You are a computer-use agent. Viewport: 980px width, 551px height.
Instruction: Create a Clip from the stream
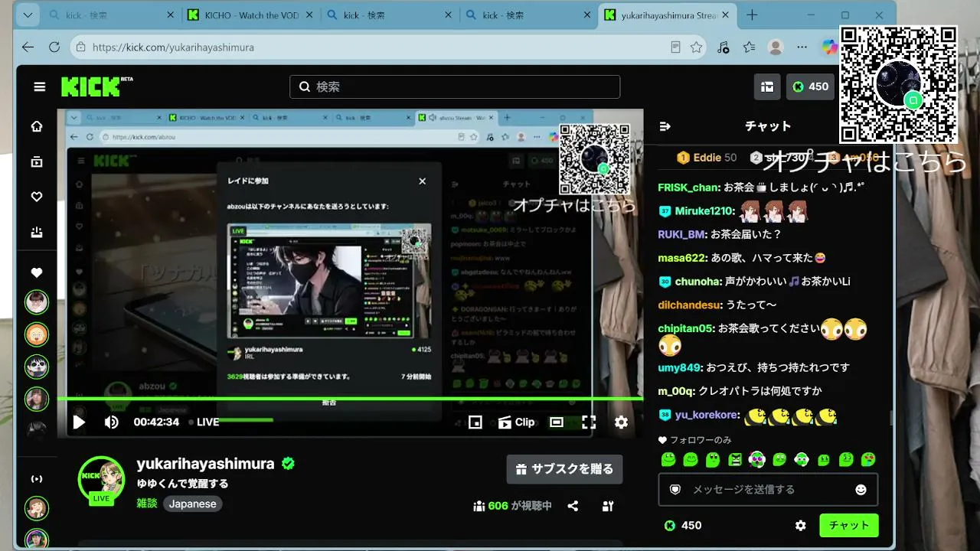point(516,422)
